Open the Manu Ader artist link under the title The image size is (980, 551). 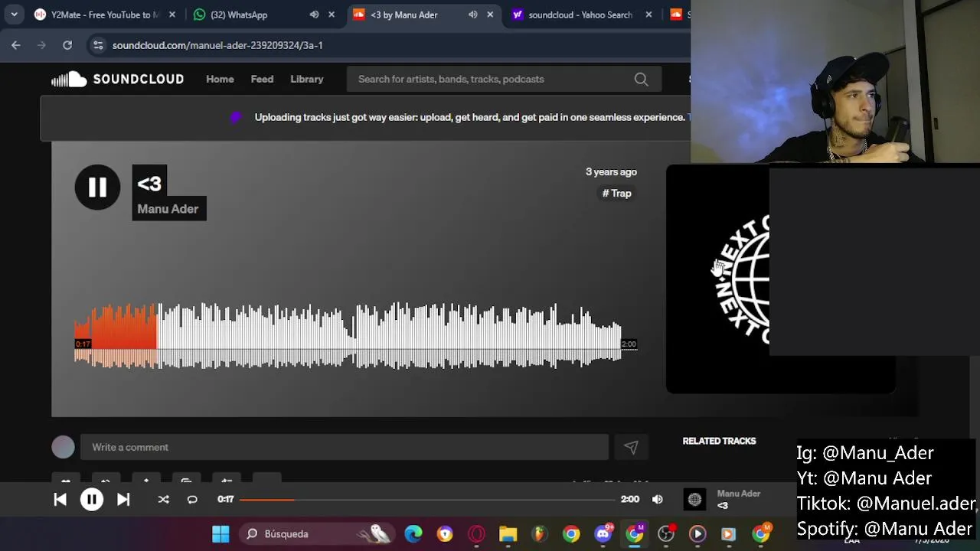tap(168, 209)
